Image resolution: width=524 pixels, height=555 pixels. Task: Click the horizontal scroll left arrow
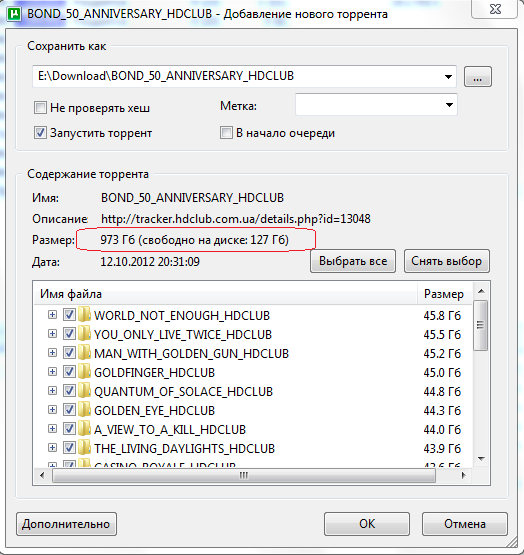click(x=42, y=475)
